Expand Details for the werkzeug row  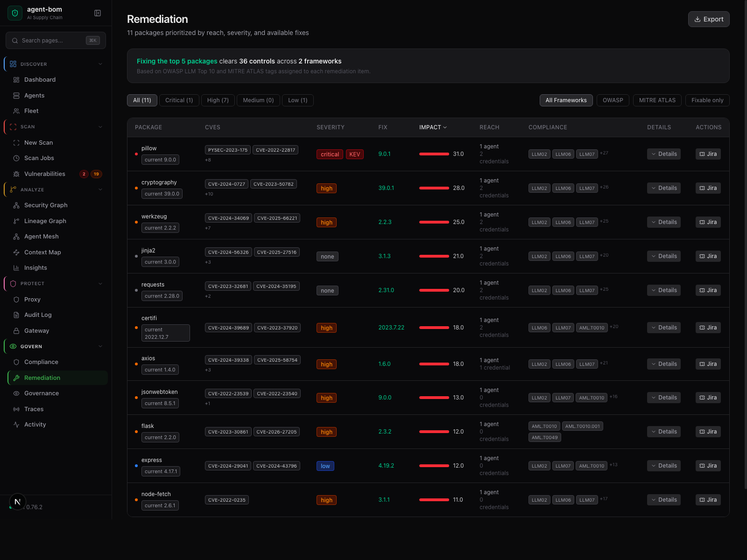click(x=663, y=222)
